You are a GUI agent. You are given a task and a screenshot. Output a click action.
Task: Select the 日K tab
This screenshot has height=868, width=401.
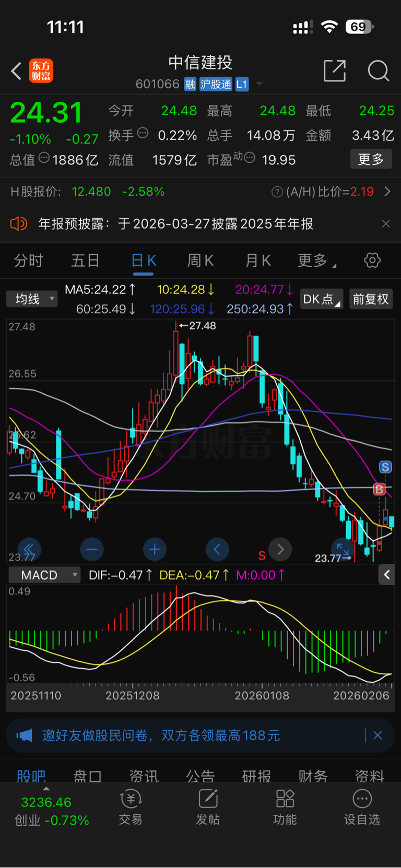(144, 260)
